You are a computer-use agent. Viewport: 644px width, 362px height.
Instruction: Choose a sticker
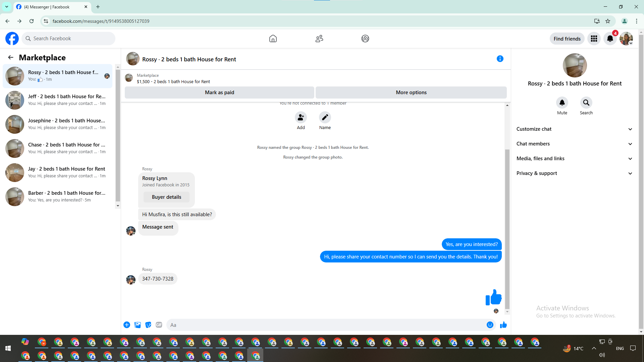click(148, 325)
